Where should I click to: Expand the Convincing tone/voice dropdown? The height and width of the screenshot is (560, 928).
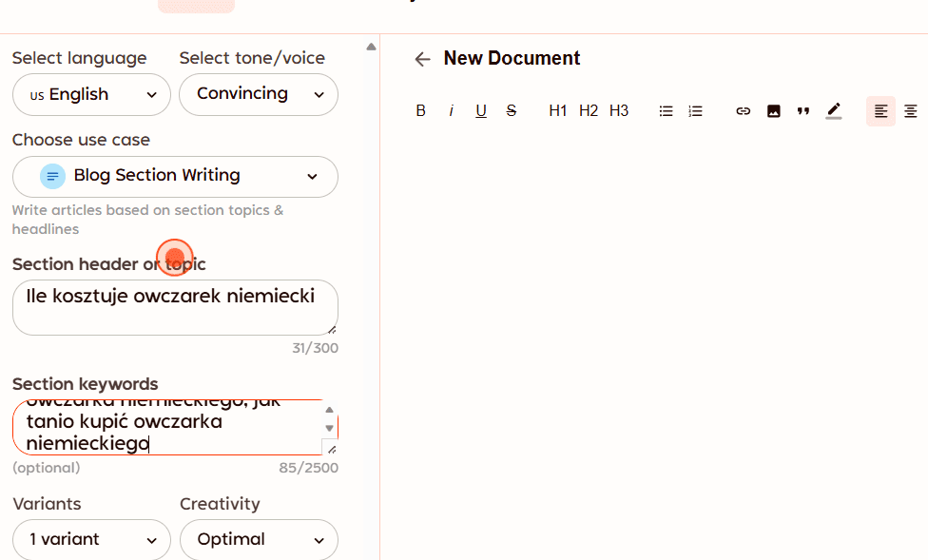259,94
